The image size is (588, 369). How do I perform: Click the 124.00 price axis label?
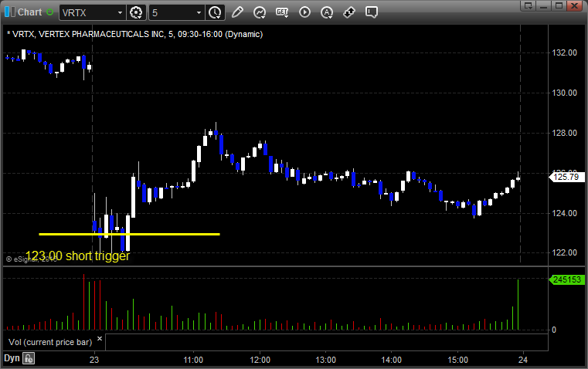click(x=564, y=213)
